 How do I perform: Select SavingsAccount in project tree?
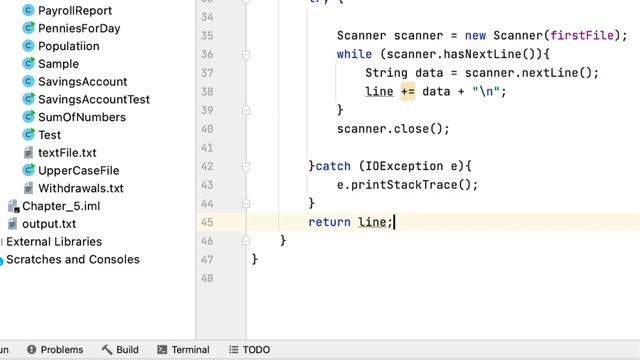tap(82, 82)
